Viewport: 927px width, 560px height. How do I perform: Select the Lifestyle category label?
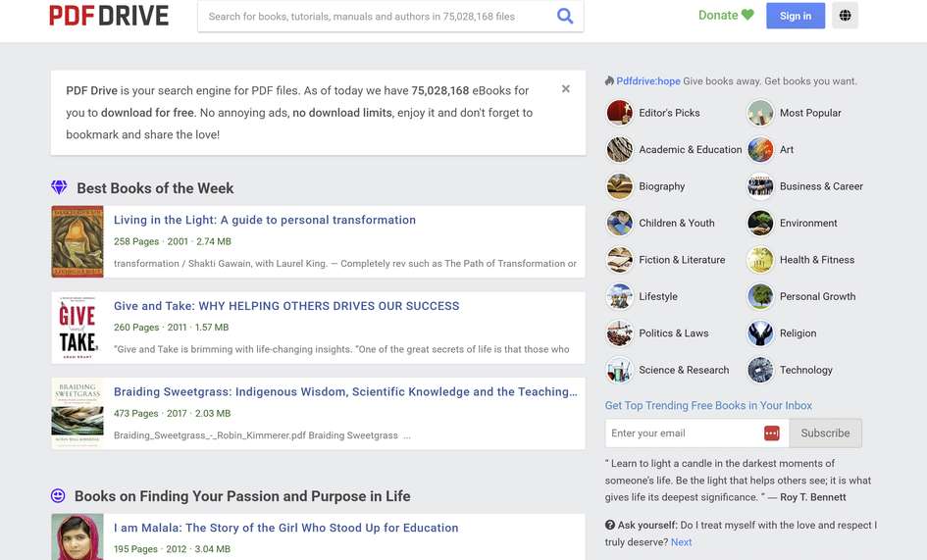[x=658, y=296]
